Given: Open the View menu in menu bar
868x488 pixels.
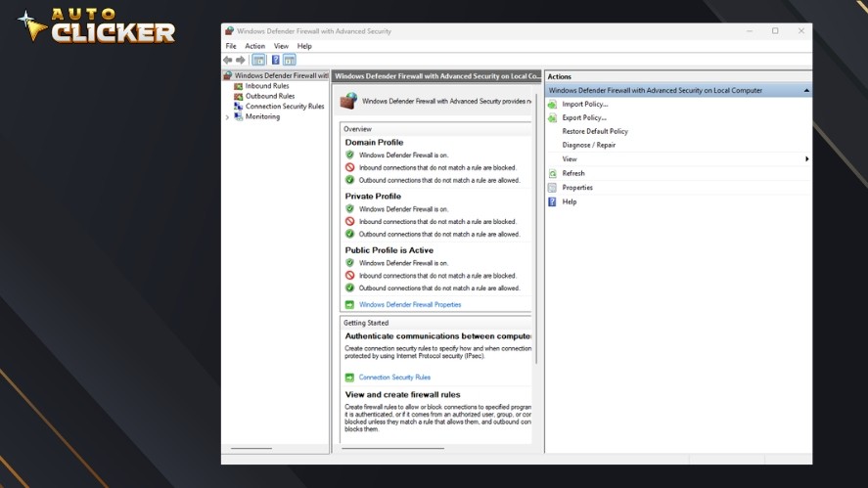Looking at the screenshot, I should [281, 46].
